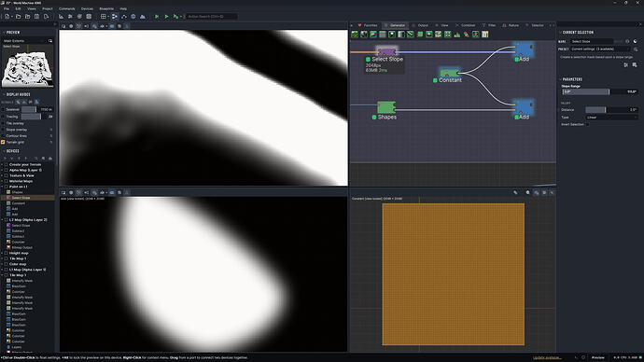Viewport: 644px width, 362px height.
Task: Click the first icon in top preview toolbar
Action: (x=63, y=26)
